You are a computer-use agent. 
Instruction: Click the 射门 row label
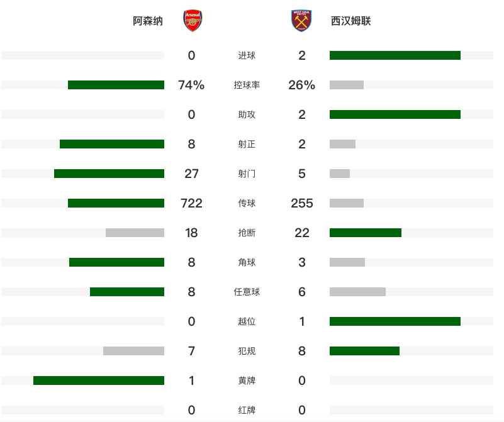point(247,174)
